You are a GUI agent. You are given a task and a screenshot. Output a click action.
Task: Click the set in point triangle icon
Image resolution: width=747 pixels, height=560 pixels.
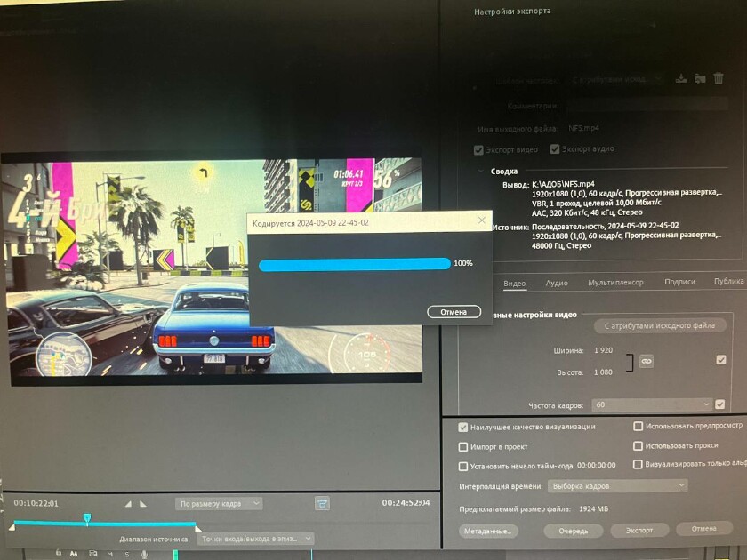point(128,504)
